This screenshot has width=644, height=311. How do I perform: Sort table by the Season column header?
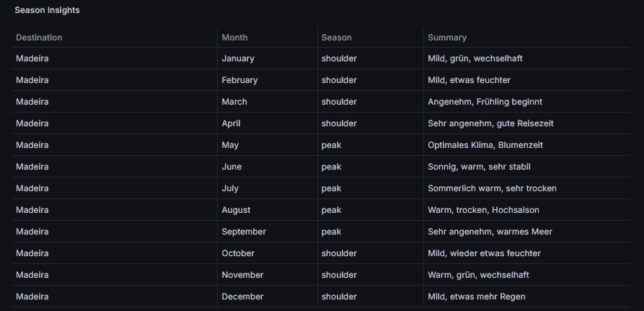[336, 38]
